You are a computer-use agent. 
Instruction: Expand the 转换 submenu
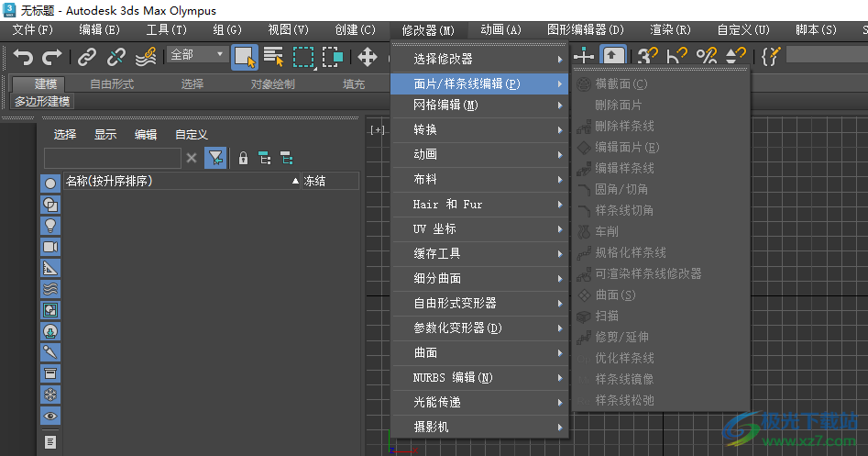(x=479, y=129)
